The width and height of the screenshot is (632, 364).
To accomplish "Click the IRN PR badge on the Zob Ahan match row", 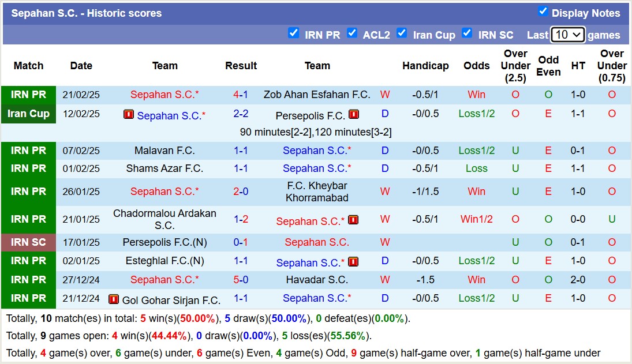I will [x=28, y=93].
